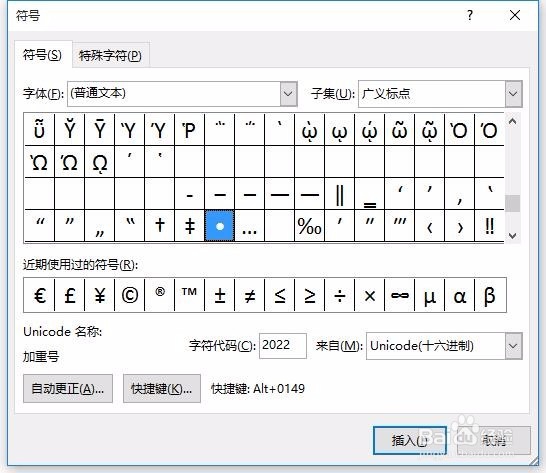Select the Pound sign in recent symbols

click(70, 295)
